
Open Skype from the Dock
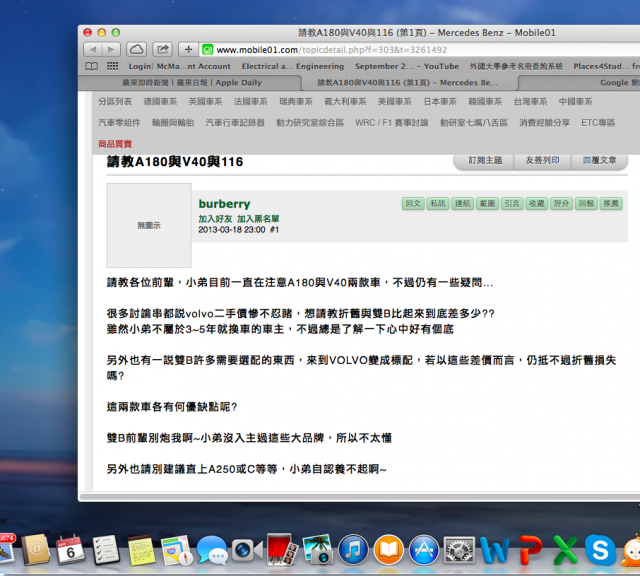click(600, 549)
